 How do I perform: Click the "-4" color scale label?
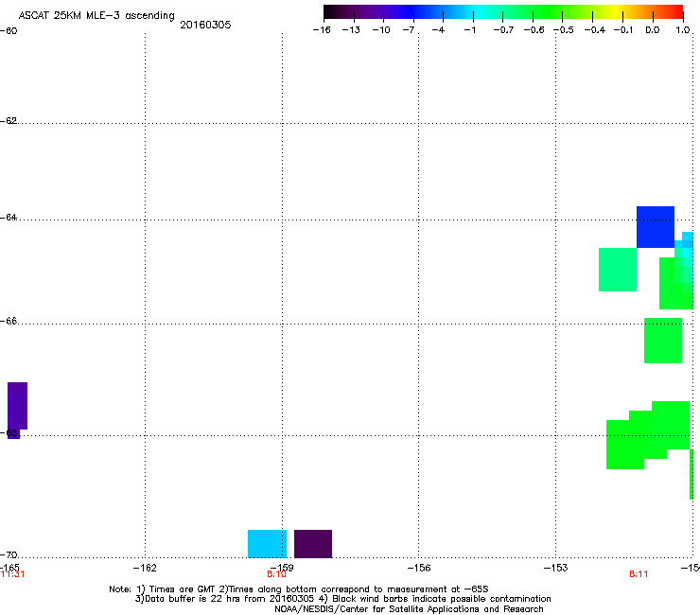coord(438,30)
